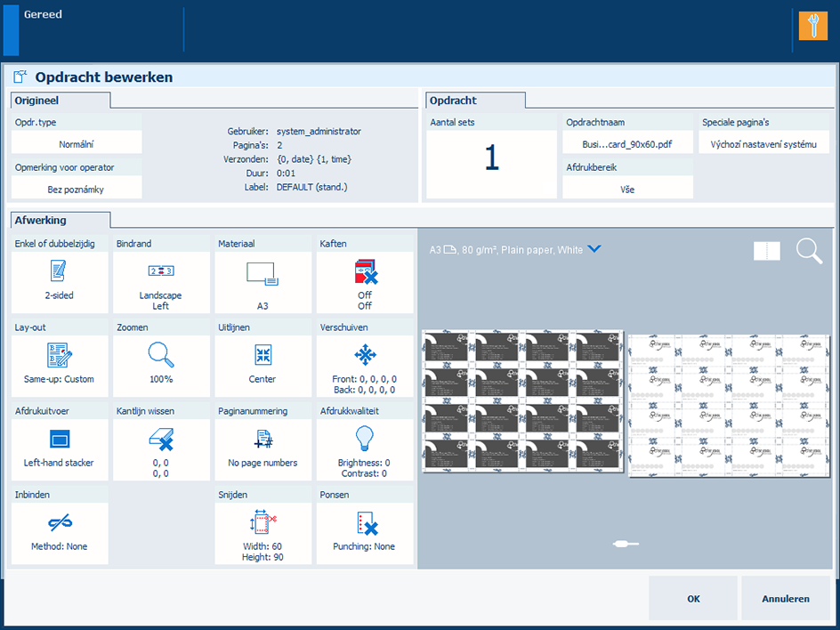Viewport: 840px width, 630px height.
Task: Click the Verschuiven shift arrows icon
Action: coord(364,355)
